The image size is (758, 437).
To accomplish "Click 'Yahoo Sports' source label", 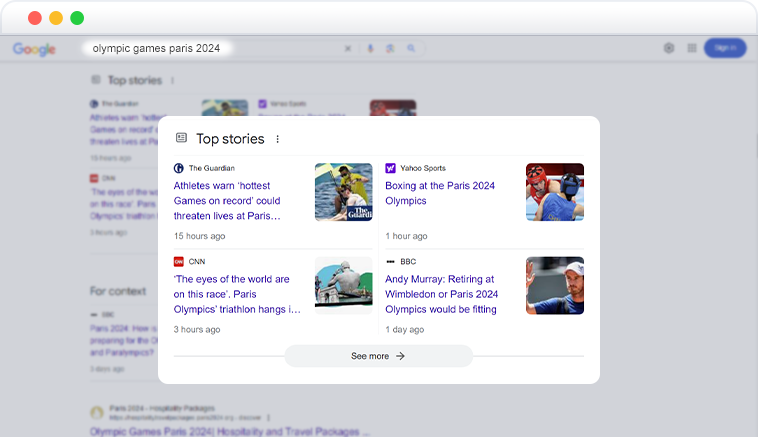I will (x=423, y=168).
